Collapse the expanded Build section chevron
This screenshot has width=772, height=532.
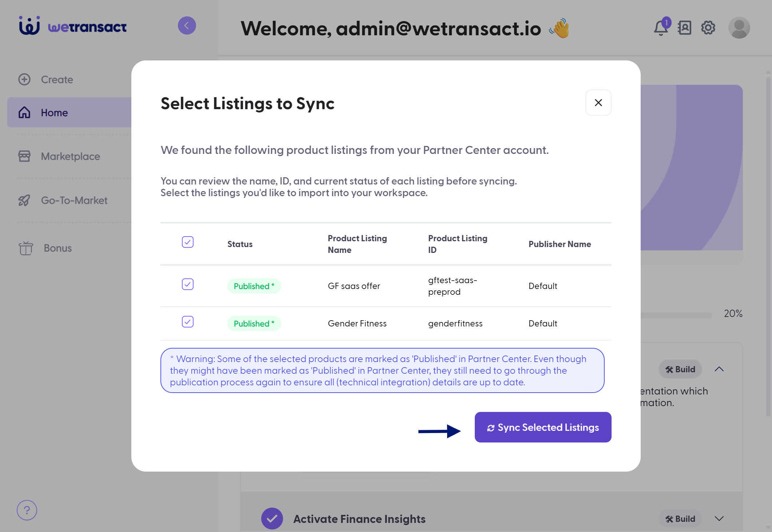719,369
